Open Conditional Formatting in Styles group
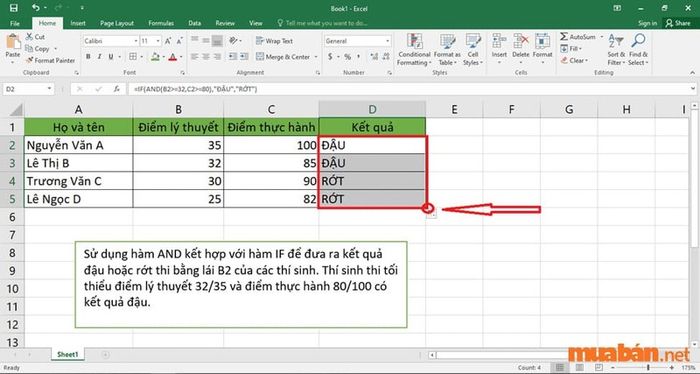The width and height of the screenshot is (700, 374). [414, 50]
